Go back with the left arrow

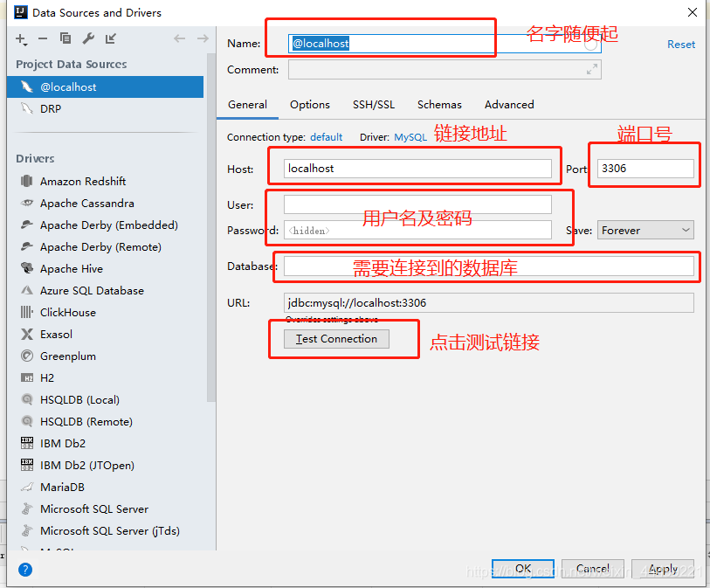pos(180,38)
